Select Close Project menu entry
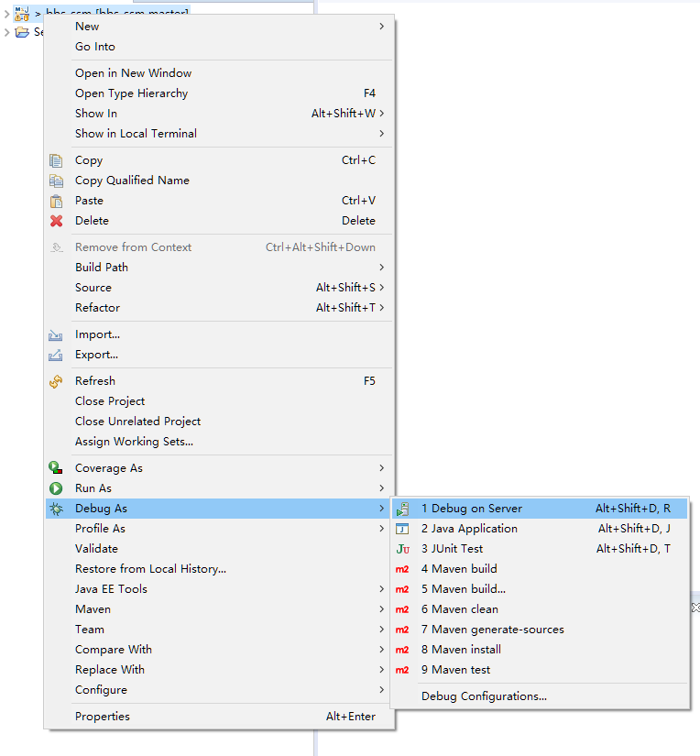The height and width of the screenshot is (756, 700). click(110, 401)
